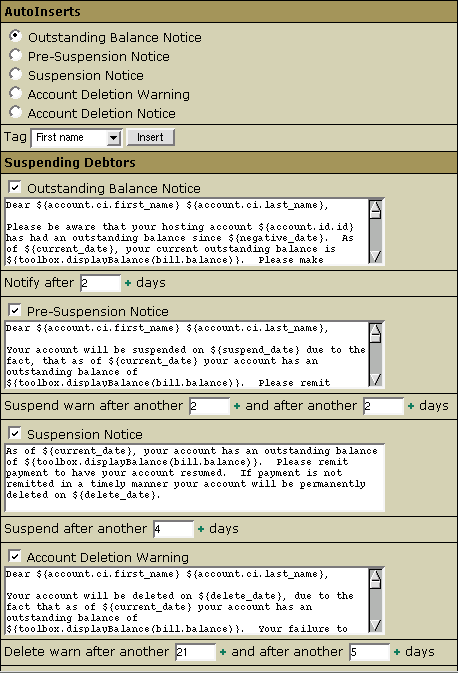Open the Tag First name dropdown
Image resolution: width=458 pixels, height=673 pixels.
(x=77, y=138)
